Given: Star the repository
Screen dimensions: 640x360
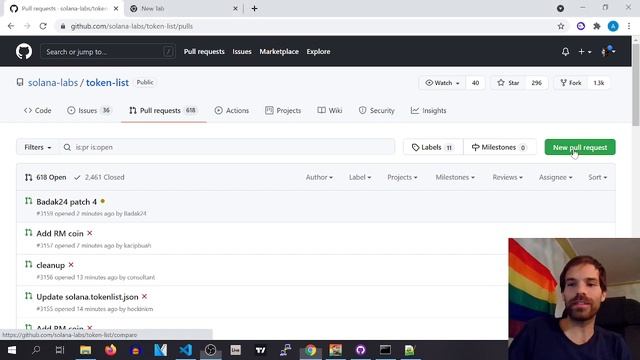Looking at the screenshot, I should [508, 83].
